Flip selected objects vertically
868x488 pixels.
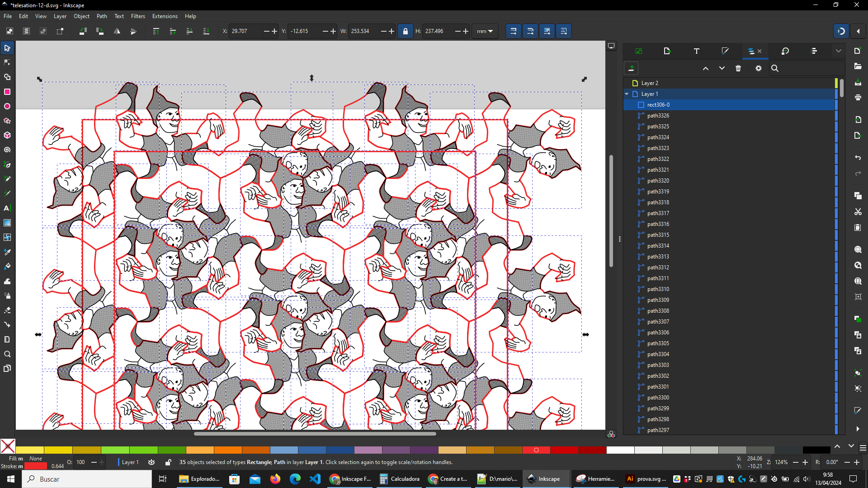(133, 31)
